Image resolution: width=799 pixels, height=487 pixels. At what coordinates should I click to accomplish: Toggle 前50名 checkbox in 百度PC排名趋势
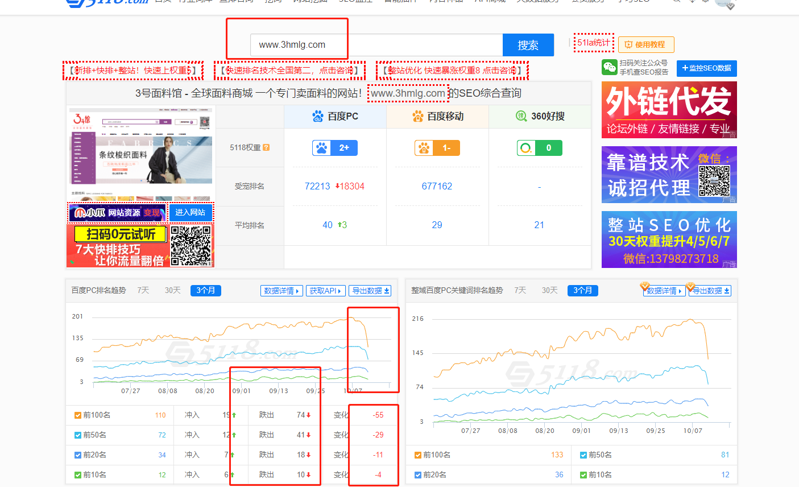click(77, 435)
